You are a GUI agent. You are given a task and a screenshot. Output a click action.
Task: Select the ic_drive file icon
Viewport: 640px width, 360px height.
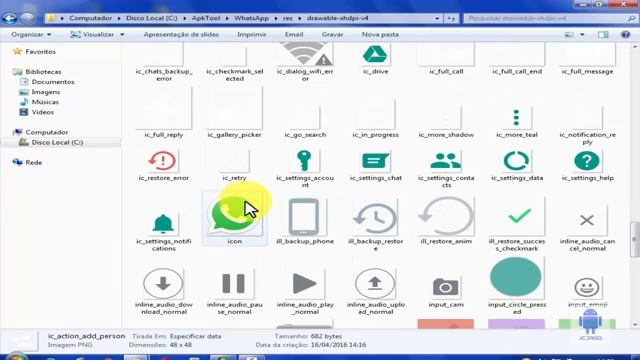point(375,55)
